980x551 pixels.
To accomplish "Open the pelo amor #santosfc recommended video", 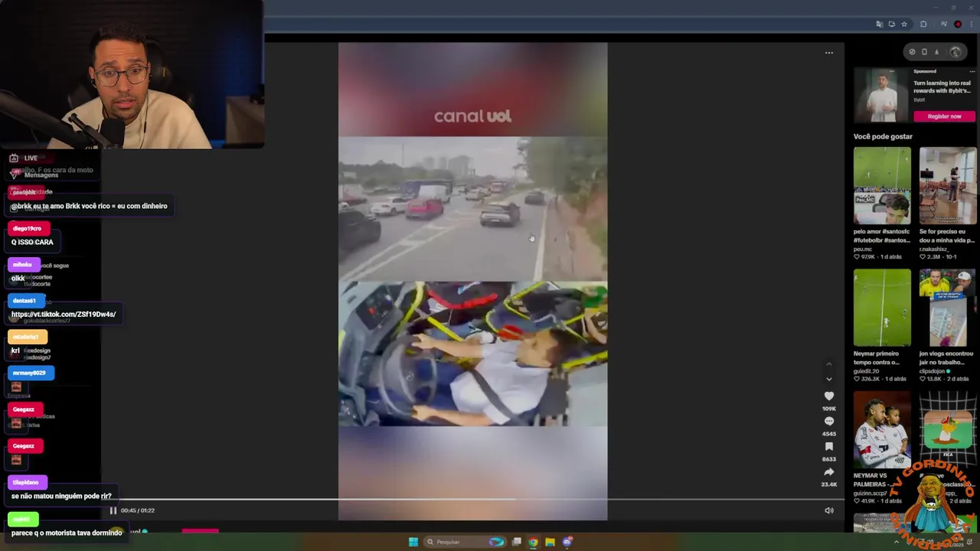I will (x=882, y=186).
